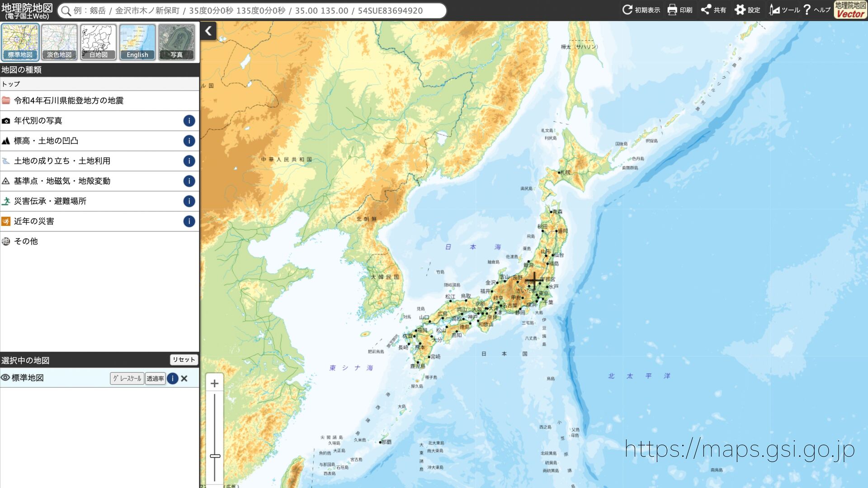Expand 標高・土地の凹凸 category
The image size is (868, 488).
click(46, 141)
